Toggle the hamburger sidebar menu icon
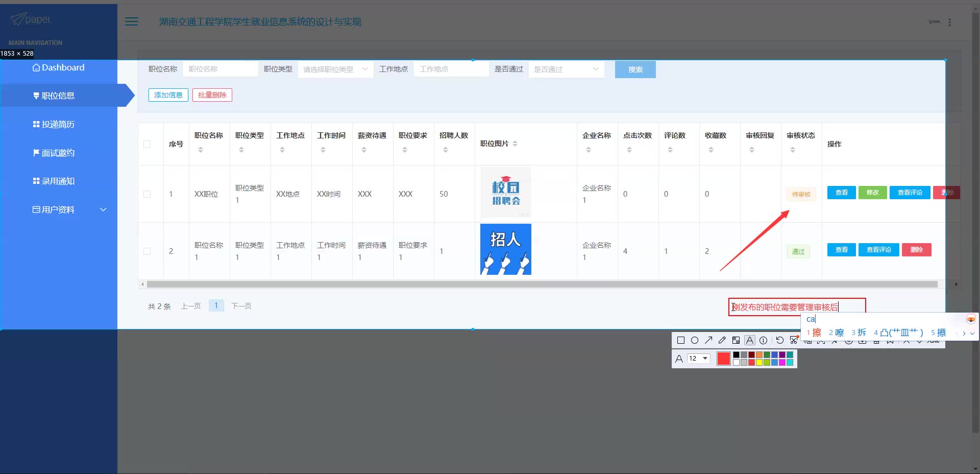 [132, 21]
